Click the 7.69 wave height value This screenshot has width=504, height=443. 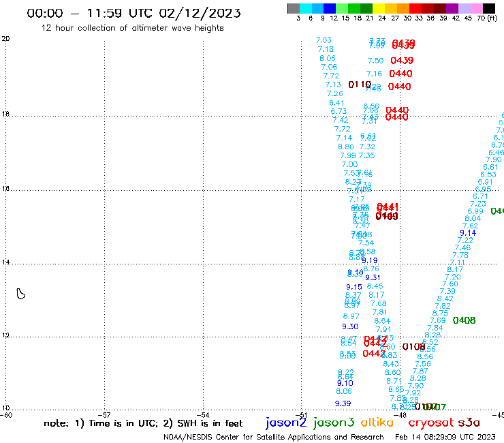pos(438,320)
